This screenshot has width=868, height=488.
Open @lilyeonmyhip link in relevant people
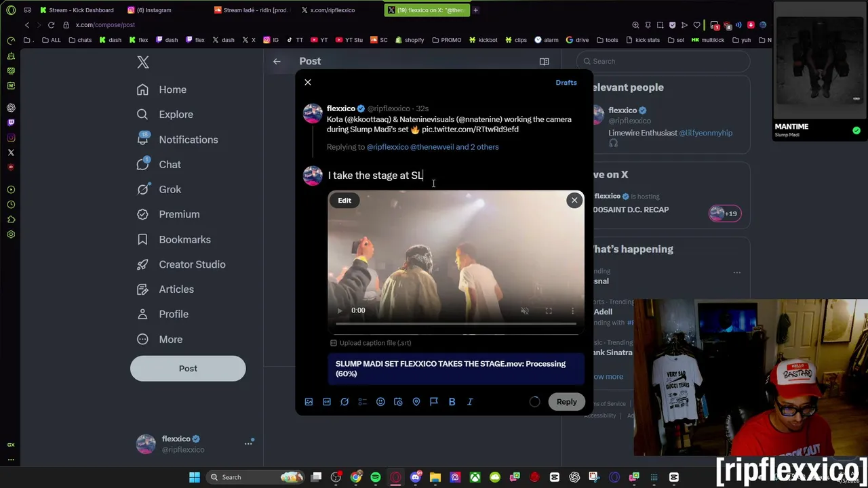coord(705,133)
